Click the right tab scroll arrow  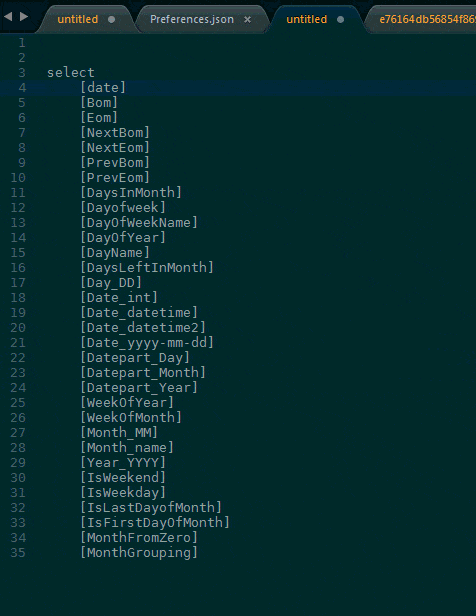(x=24, y=16)
